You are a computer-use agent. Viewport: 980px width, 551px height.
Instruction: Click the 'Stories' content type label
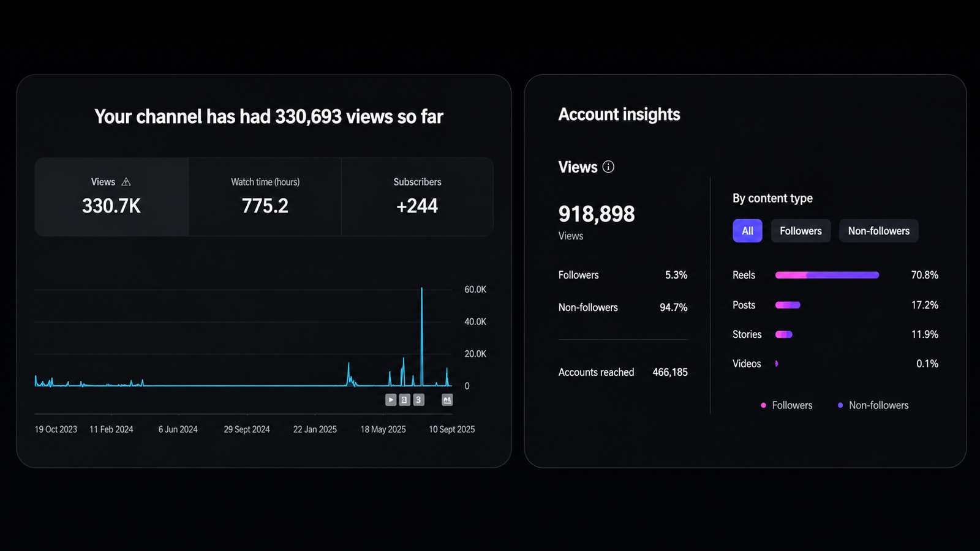747,334
